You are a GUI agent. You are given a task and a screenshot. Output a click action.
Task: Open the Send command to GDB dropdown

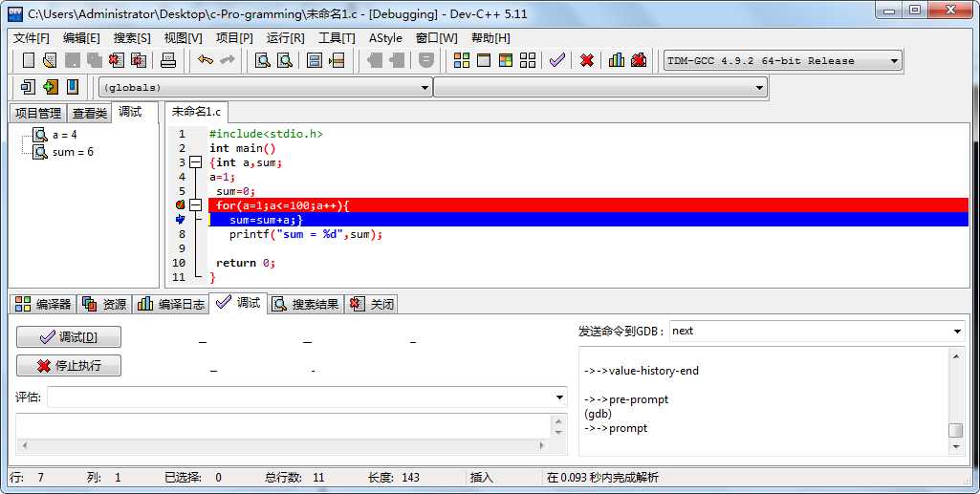click(957, 331)
